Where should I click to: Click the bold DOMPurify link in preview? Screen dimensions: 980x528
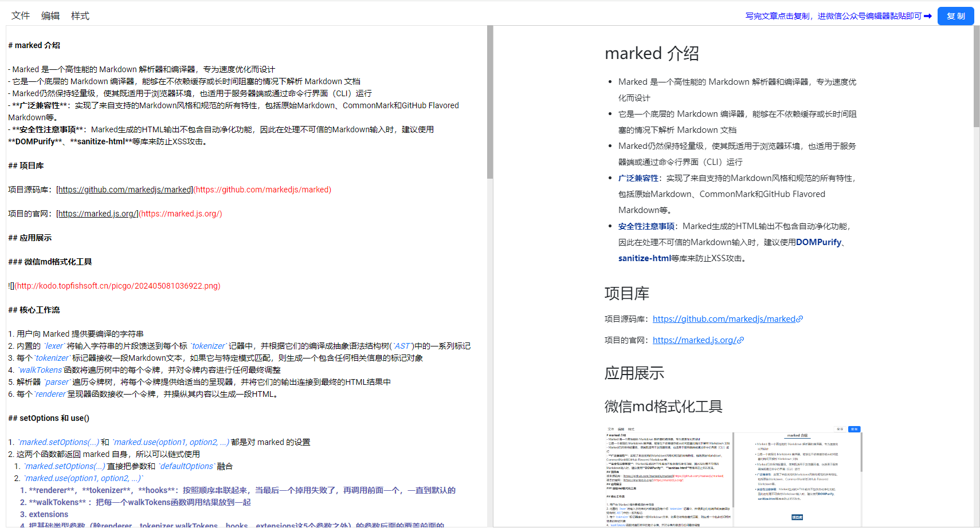818,242
